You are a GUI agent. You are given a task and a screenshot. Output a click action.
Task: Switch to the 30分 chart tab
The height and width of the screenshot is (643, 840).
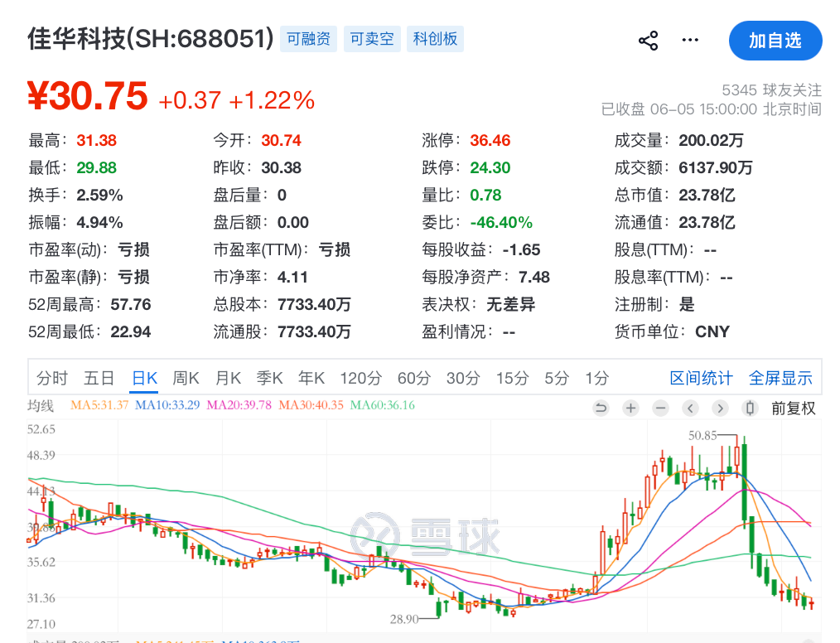(463, 379)
